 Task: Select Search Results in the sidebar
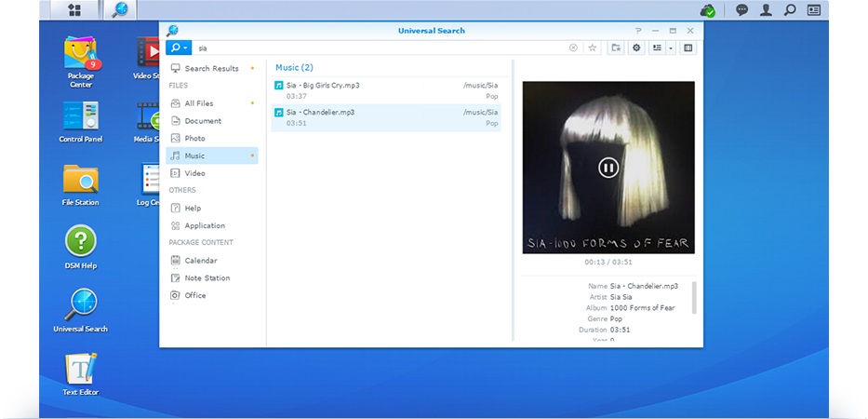[x=212, y=68]
